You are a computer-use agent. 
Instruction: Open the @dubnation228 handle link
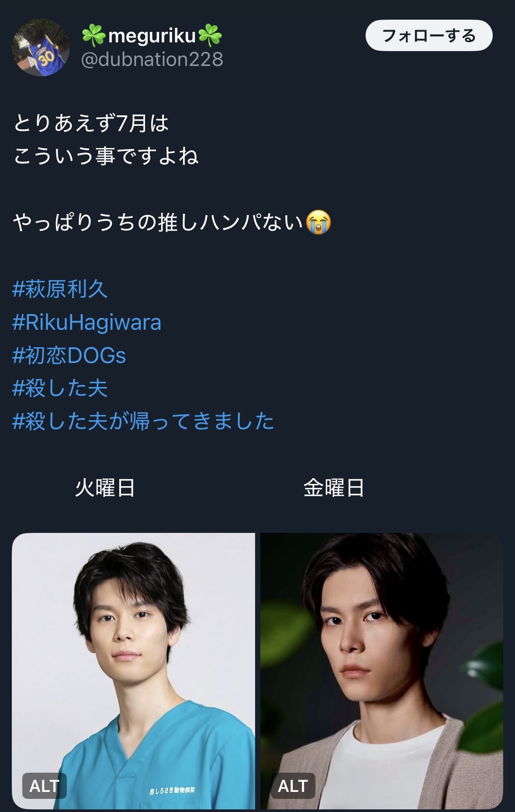click(x=152, y=59)
